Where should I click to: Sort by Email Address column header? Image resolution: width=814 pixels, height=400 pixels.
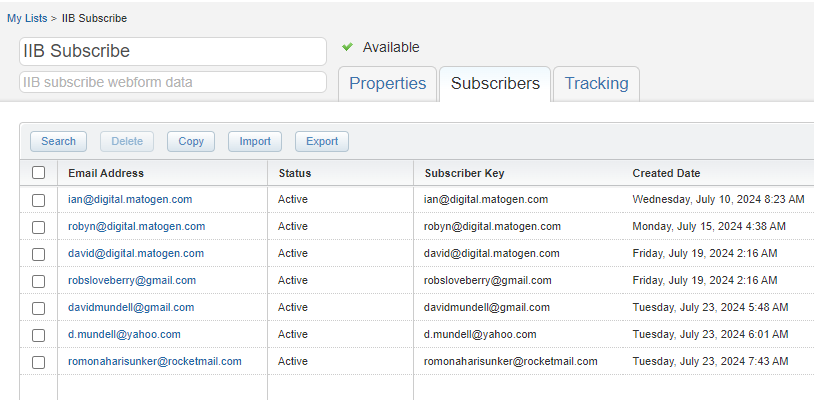pyautogui.click(x=106, y=173)
